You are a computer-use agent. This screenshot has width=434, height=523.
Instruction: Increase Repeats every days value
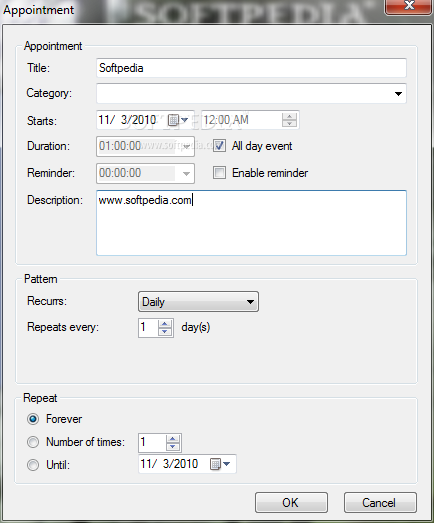click(x=164, y=324)
